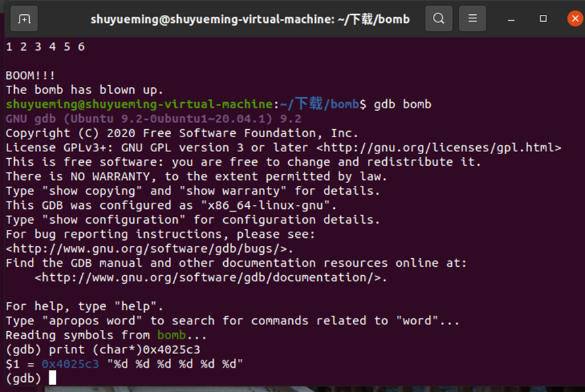Open the hamburger menu

[471, 19]
